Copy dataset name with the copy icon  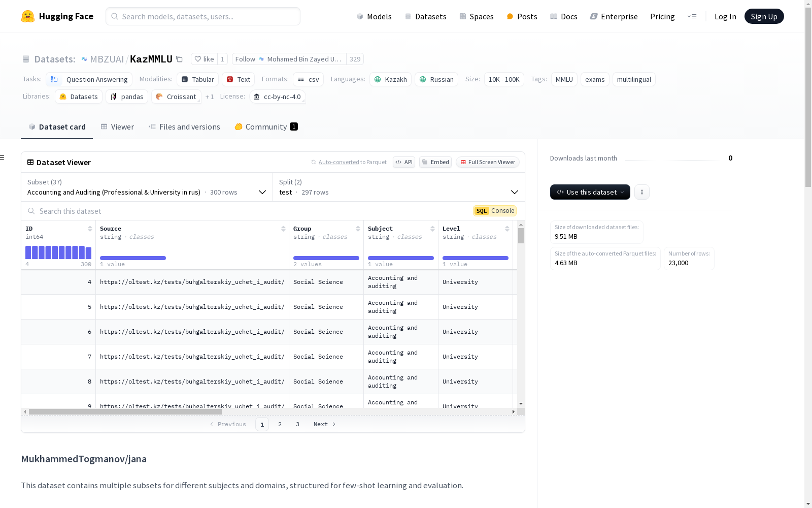click(179, 59)
